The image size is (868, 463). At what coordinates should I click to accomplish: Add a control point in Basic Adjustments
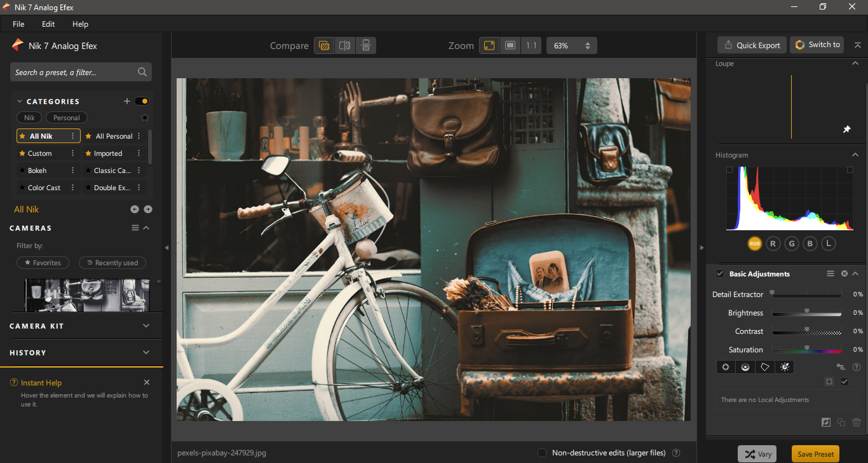pos(725,367)
